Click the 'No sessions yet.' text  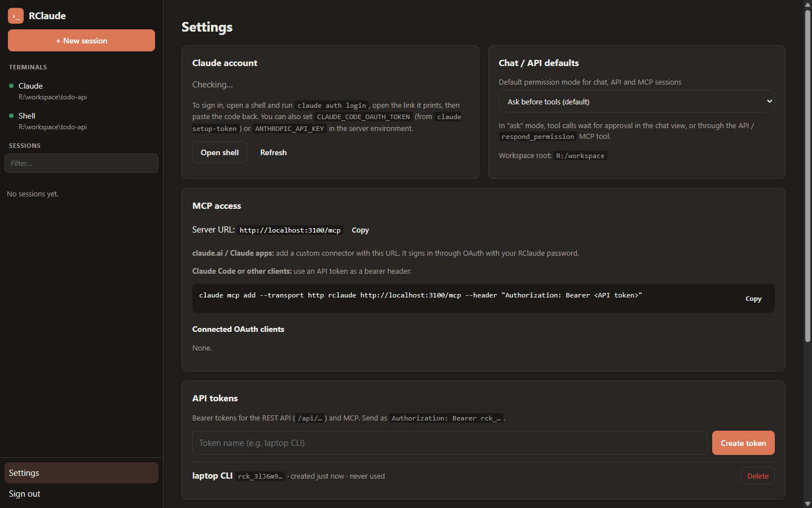33,194
